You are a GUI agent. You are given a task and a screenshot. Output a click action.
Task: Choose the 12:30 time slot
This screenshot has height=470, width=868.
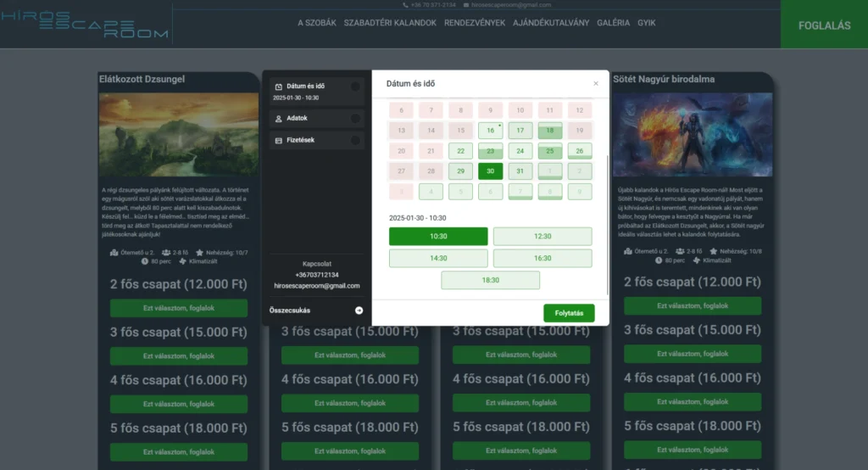pos(542,236)
